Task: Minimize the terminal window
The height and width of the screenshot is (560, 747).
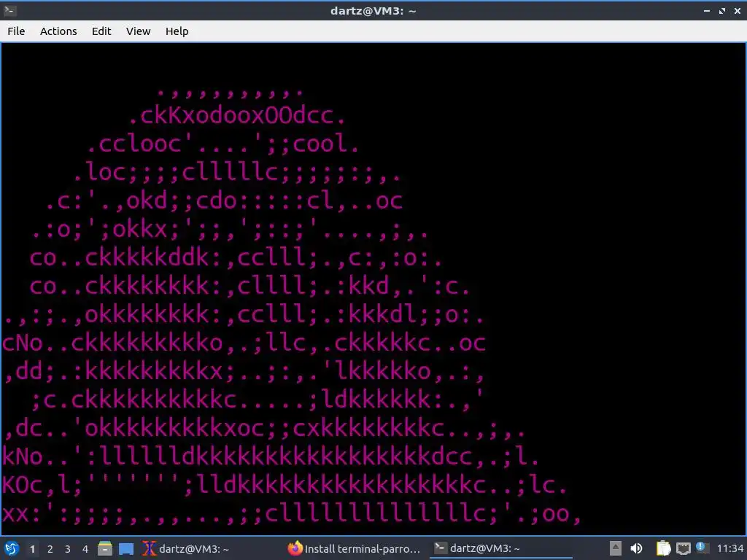Action: (x=707, y=10)
